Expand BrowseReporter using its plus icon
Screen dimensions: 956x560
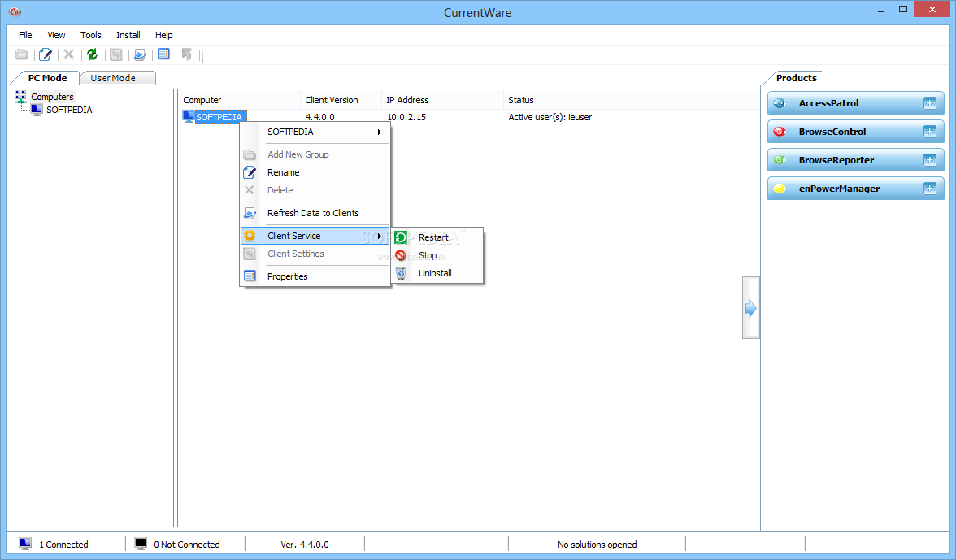(929, 160)
